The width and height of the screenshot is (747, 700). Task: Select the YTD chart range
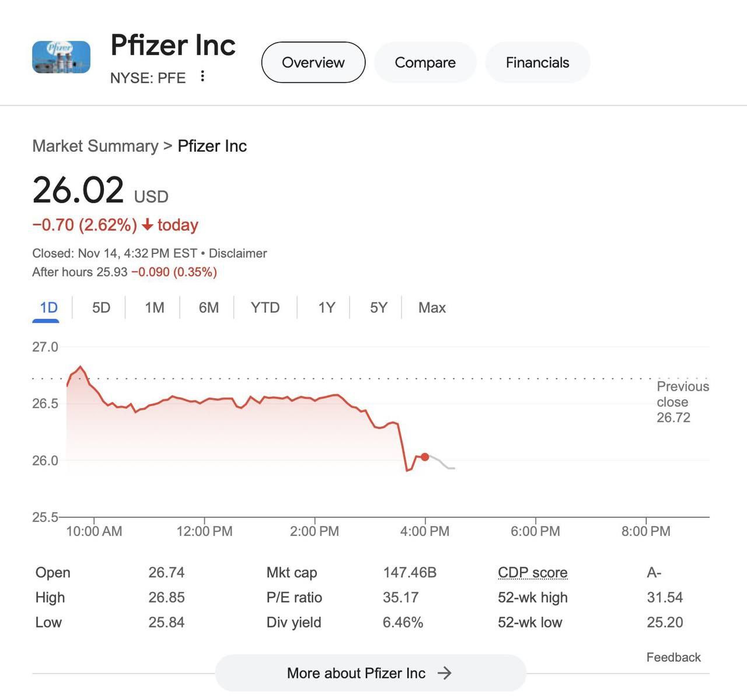coord(265,308)
